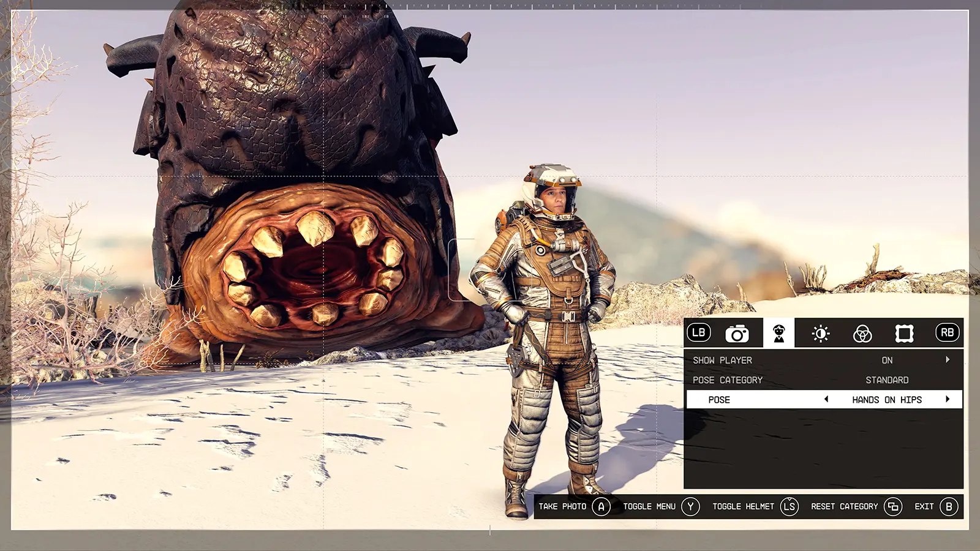The width and height of the screenshot is (980, 551).
Task: Click the view button beside Reset Category
Action: pos(893,506)
